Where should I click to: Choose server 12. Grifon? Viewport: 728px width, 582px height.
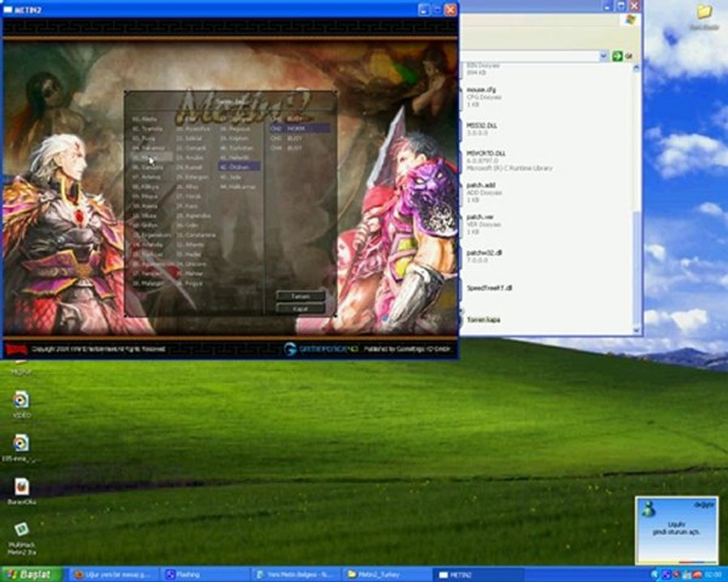tap(145, 226)
